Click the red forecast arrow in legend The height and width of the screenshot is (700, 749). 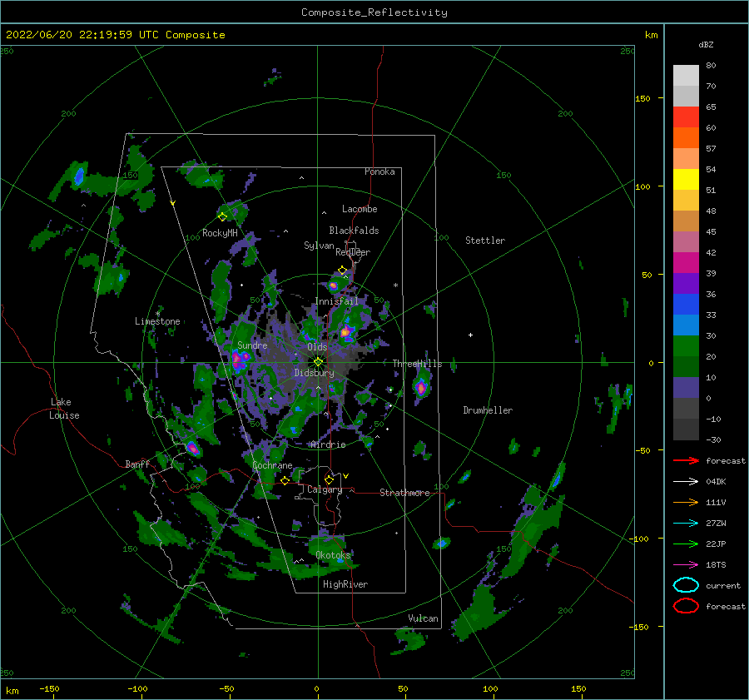[686, 460]
